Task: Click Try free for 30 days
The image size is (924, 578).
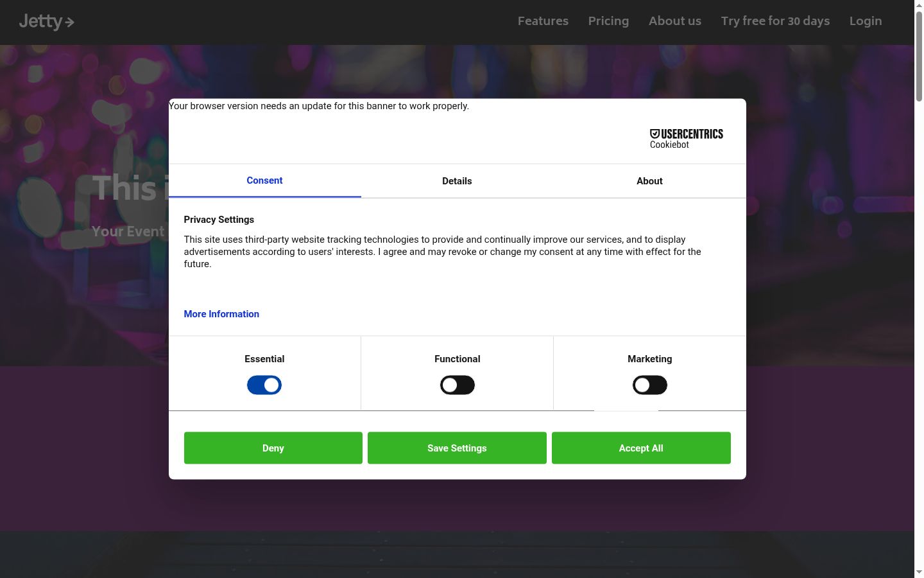Action: coord(775,21)
